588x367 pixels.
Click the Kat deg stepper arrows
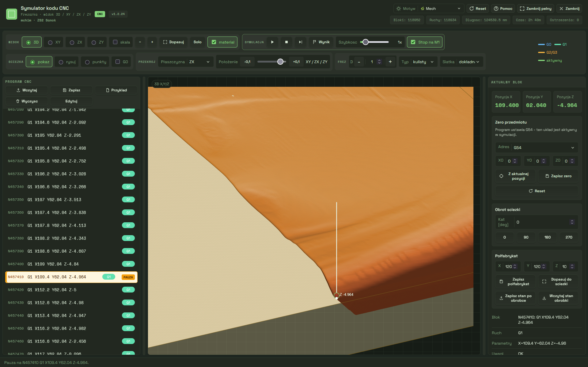pos(572,222)
